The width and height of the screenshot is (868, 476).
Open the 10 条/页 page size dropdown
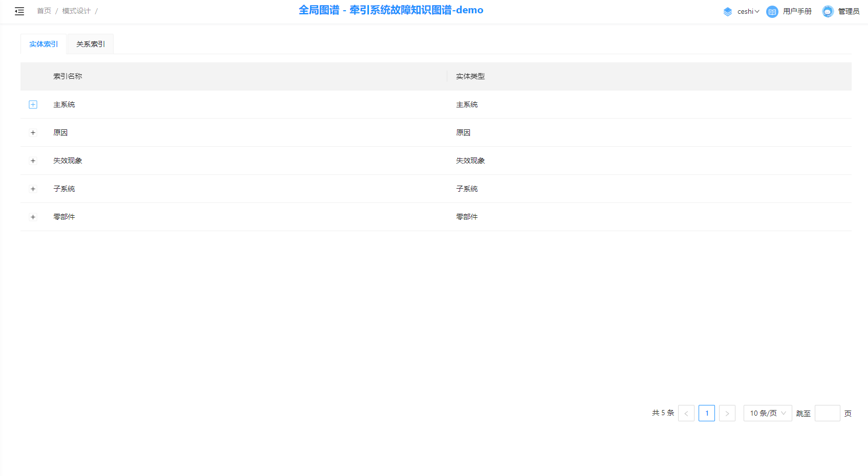point(767,413)
